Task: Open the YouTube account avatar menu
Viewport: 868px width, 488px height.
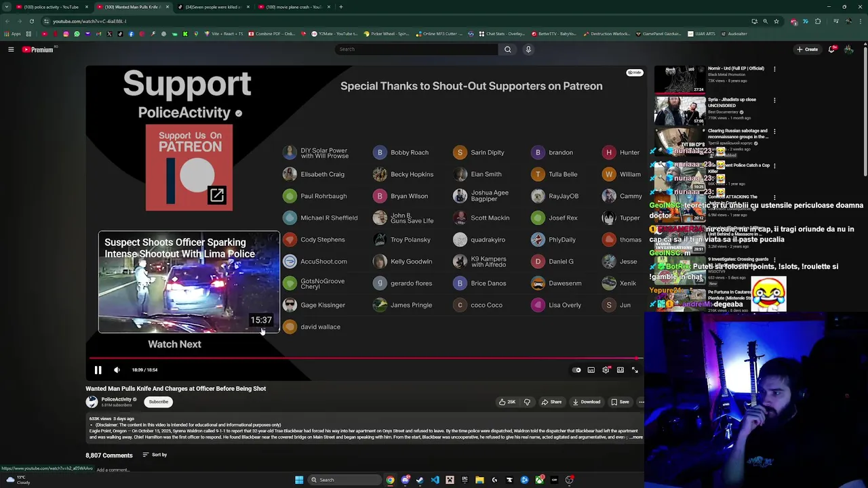Action: (848, 49)
